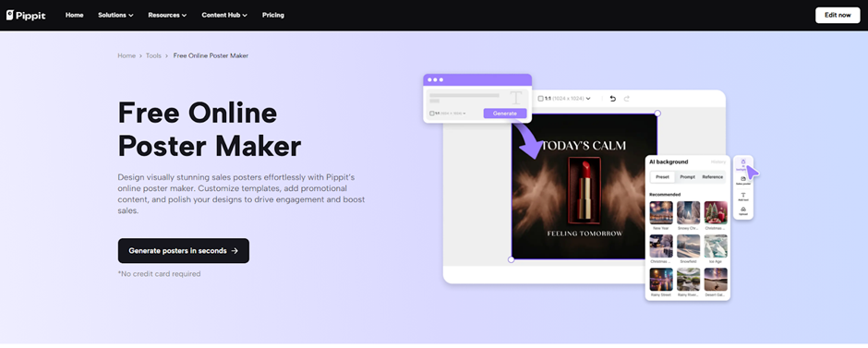This screenshot has width=868, height=348.
Task: Click the Redo arrow icon
Action: [x=627, y=99]
